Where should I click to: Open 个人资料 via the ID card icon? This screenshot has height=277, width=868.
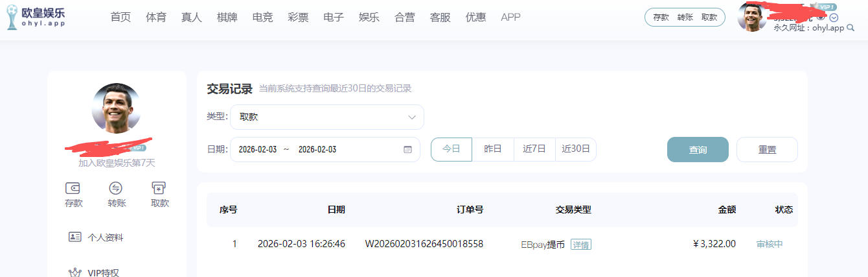coord(75,237)
